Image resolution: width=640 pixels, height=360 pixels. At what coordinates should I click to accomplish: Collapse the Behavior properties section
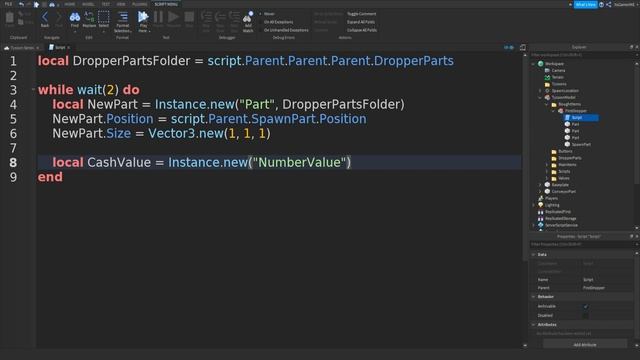(x=533, y=297)
